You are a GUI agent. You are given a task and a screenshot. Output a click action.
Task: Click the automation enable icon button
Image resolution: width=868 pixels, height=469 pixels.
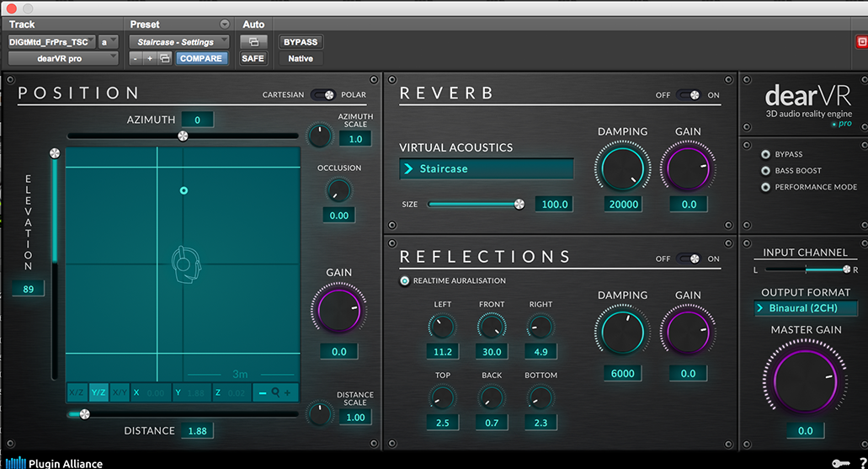click(x=253, y=42)
